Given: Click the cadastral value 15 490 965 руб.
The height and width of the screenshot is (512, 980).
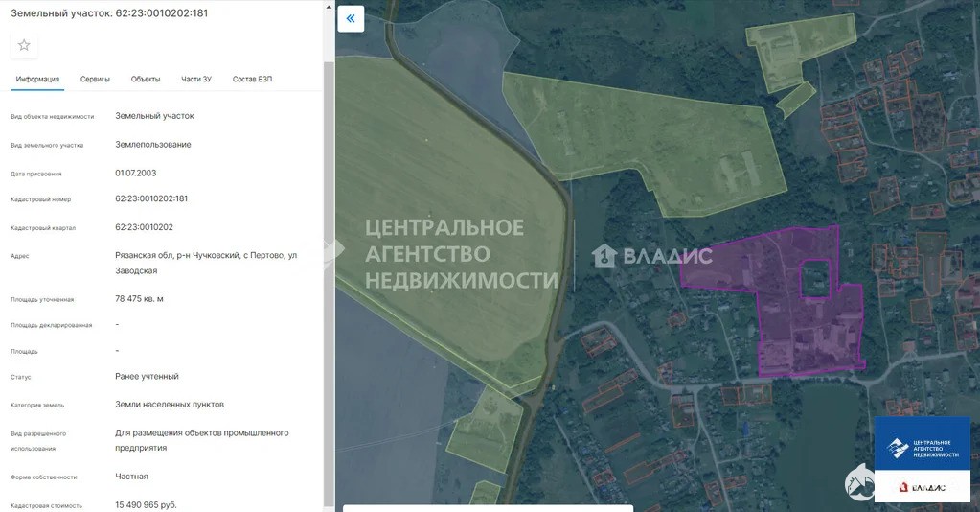Looking at the screenshot, I should point(146,504).
